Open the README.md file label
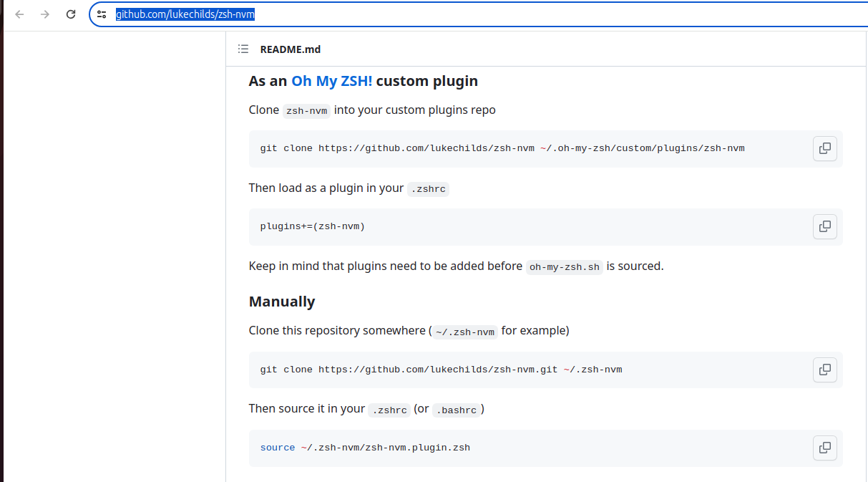The width and height of the screenshot is (868, 482). [291, 49]
